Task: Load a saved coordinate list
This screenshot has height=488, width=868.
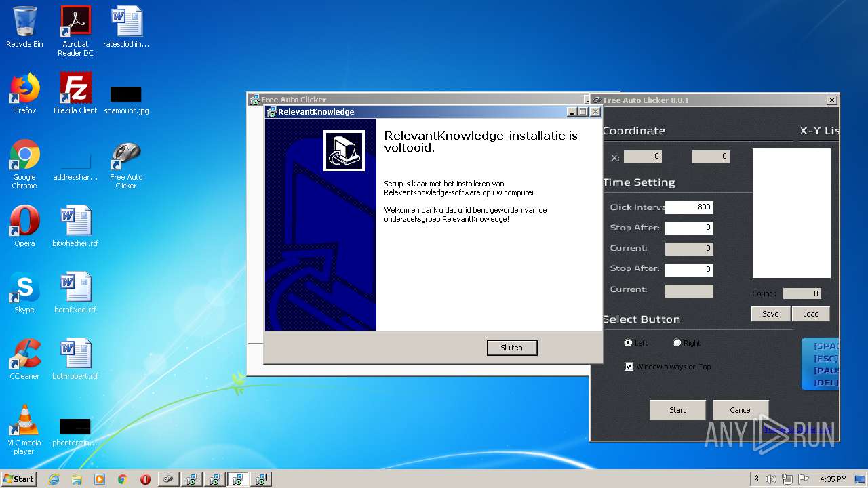Action: 811,314
